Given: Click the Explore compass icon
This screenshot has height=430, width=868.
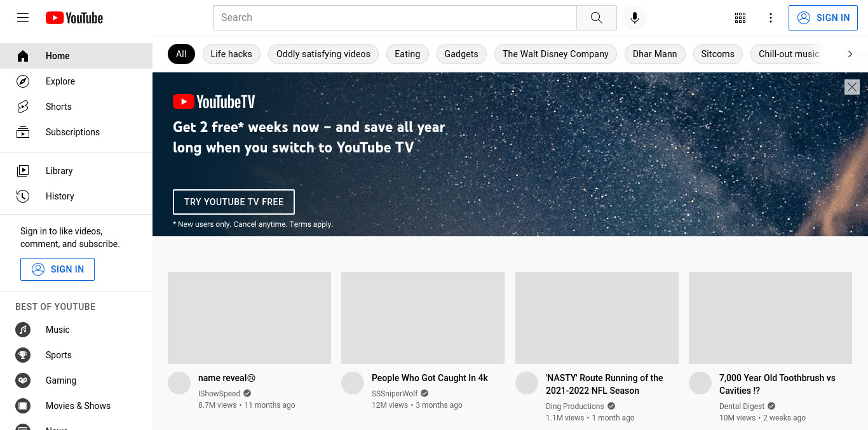Looking at the screenshot, I should pos(23,81).
